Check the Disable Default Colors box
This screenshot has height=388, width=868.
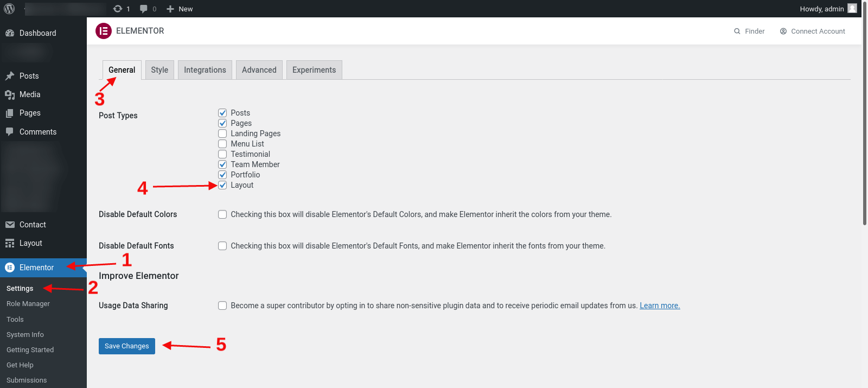pos(222,214)
